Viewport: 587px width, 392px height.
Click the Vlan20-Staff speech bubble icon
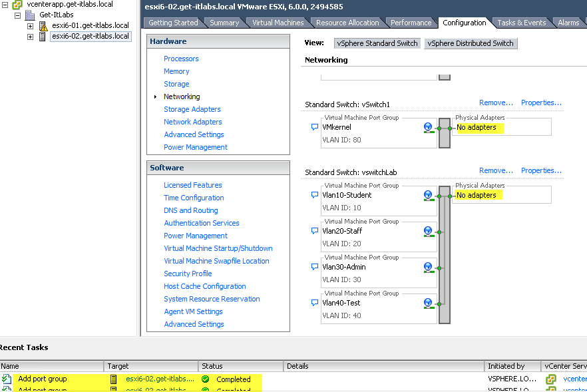(315, 231)
